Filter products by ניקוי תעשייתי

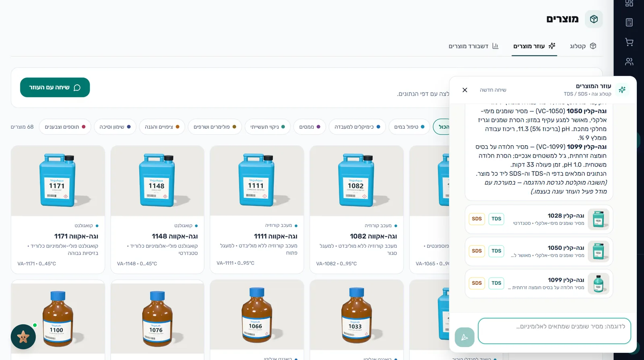pos(268,127)
